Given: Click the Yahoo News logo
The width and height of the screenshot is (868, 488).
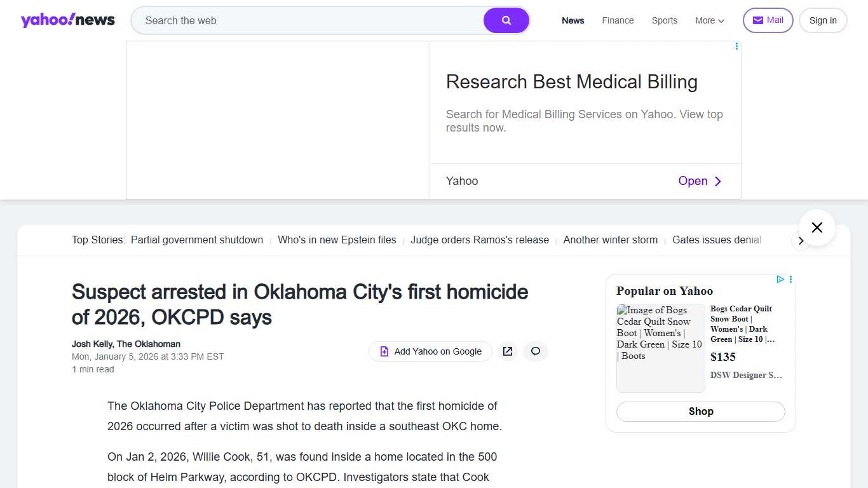Looking at the screenshot, I should 68,19.
